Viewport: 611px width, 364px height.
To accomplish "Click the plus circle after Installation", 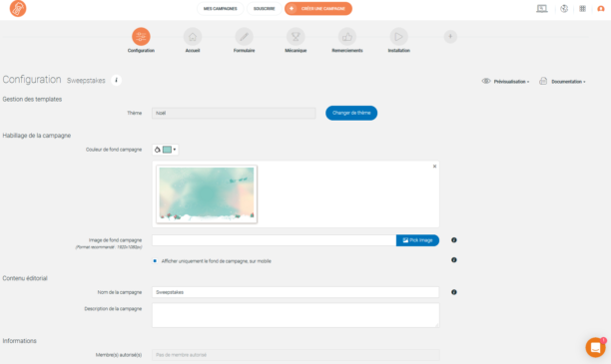I will click(x=450, y=37).
